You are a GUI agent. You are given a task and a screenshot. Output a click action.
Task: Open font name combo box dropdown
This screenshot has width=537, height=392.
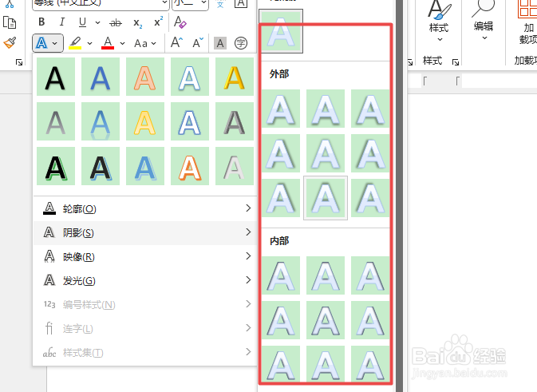164,2
